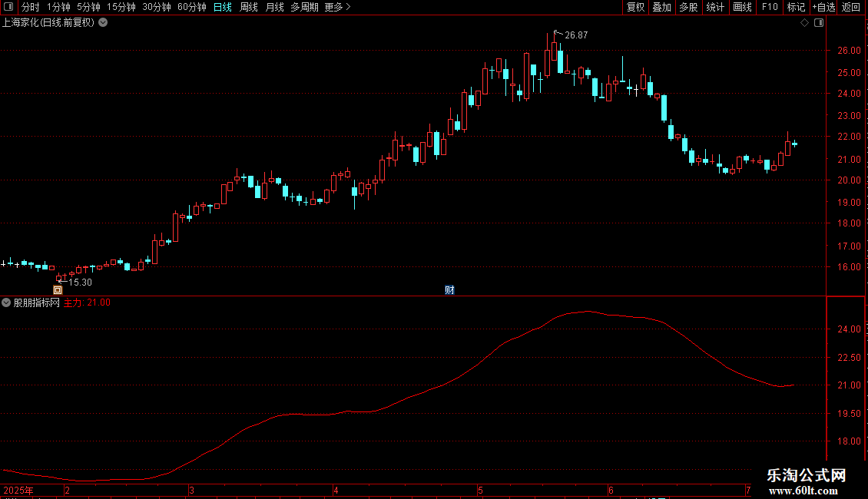Open F10 company information

[x=770, y=7]
